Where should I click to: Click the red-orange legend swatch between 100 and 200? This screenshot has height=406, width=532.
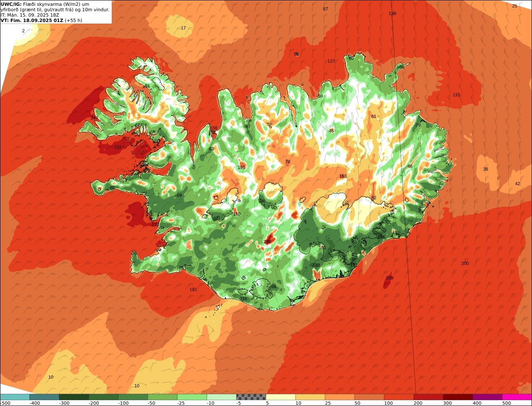tap(399, 397)
